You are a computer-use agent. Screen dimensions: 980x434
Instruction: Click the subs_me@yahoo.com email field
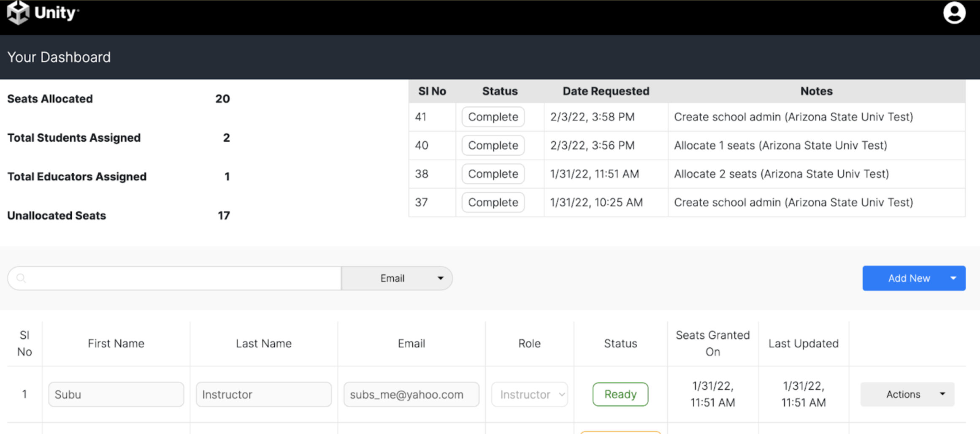click(x=411, y=394)
